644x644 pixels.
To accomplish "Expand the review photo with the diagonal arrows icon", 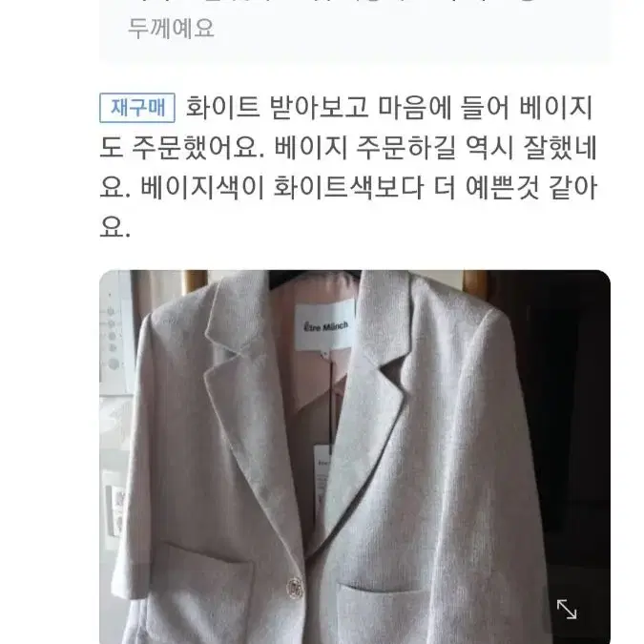I will (567, 609).
